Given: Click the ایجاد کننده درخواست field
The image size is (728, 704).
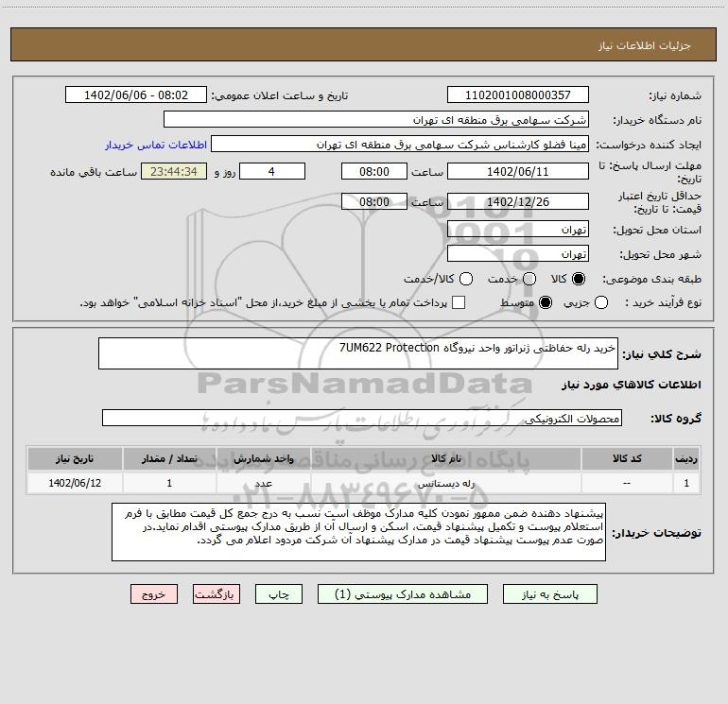Looking at the screenshot, I should [400, 144].
